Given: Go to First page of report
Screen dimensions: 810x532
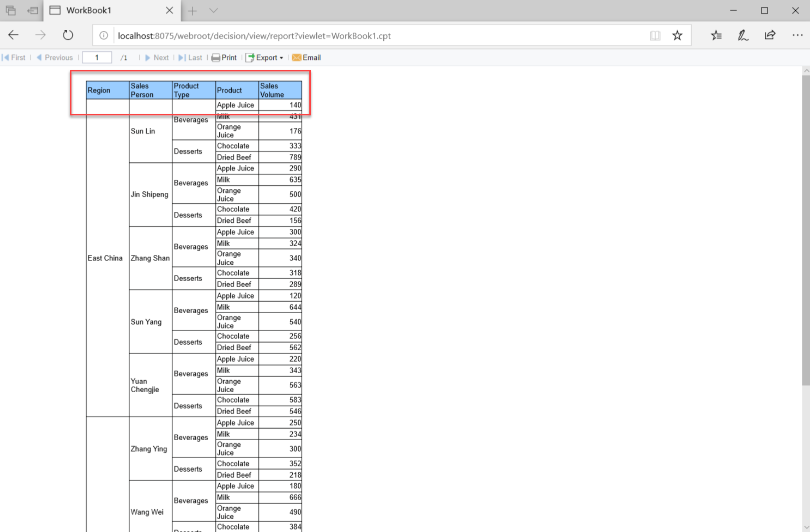Looking at the screenshot, I should (13, 57).
